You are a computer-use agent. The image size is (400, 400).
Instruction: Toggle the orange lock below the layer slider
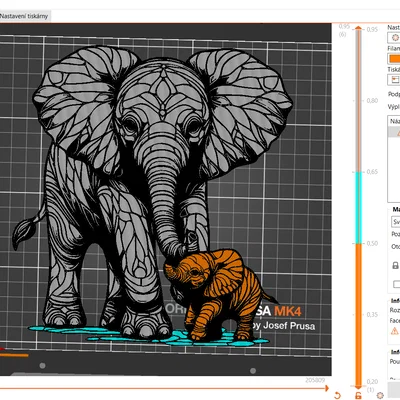point(358,395)
